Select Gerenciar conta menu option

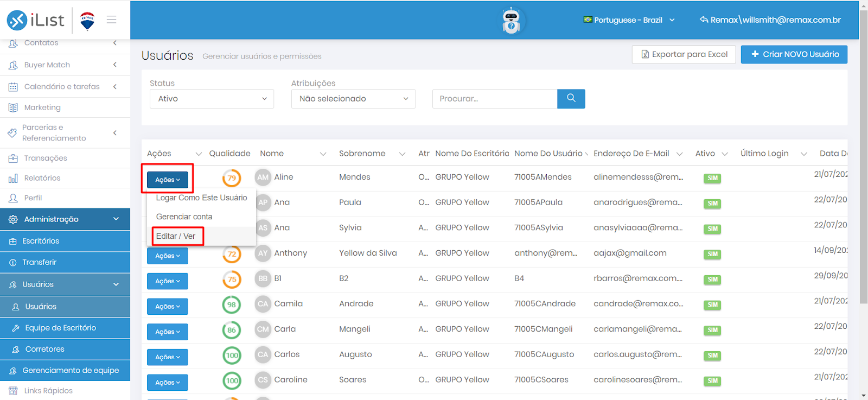(x=201, y=217)
